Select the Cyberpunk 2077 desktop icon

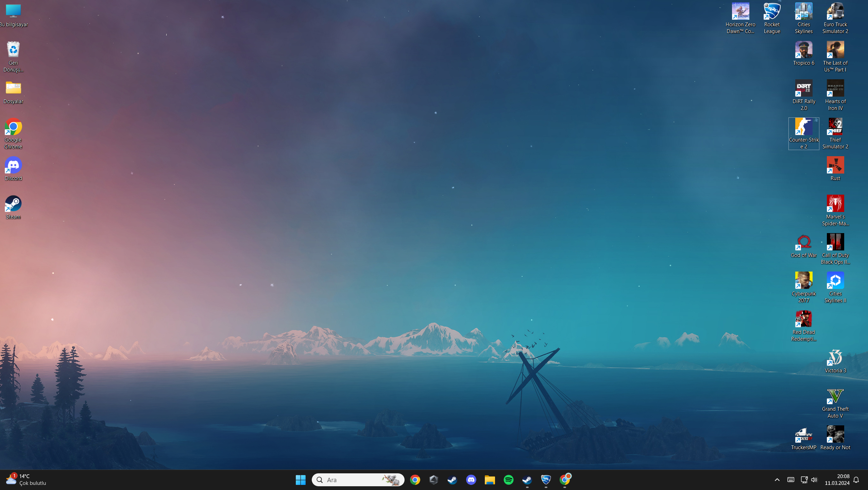point(803,281)
